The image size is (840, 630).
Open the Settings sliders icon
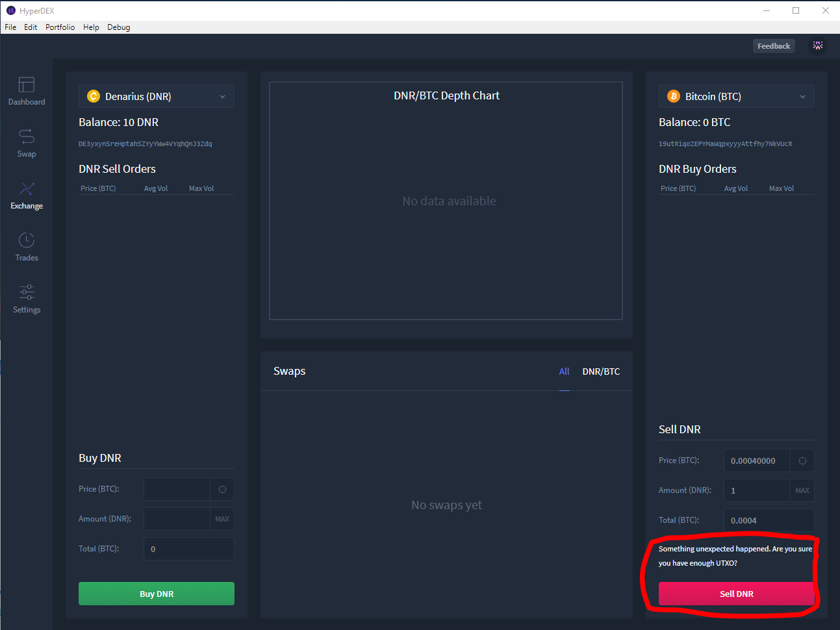point(27,292)
